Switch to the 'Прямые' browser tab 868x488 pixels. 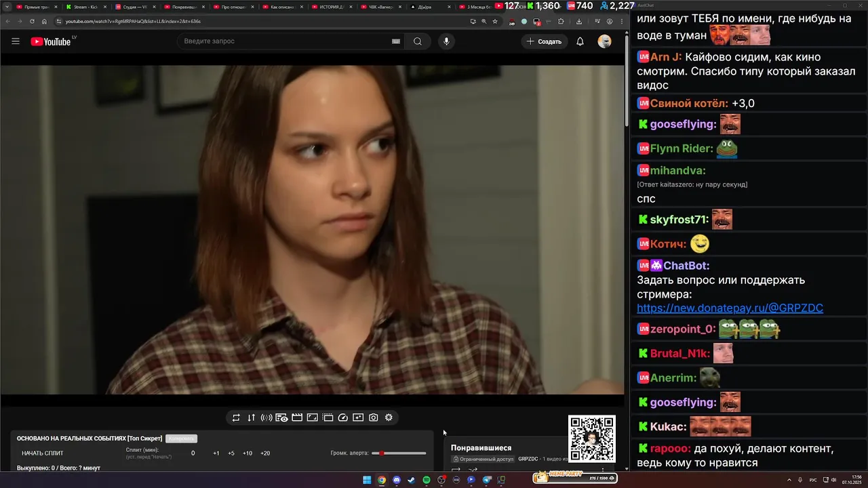[37, 7]
